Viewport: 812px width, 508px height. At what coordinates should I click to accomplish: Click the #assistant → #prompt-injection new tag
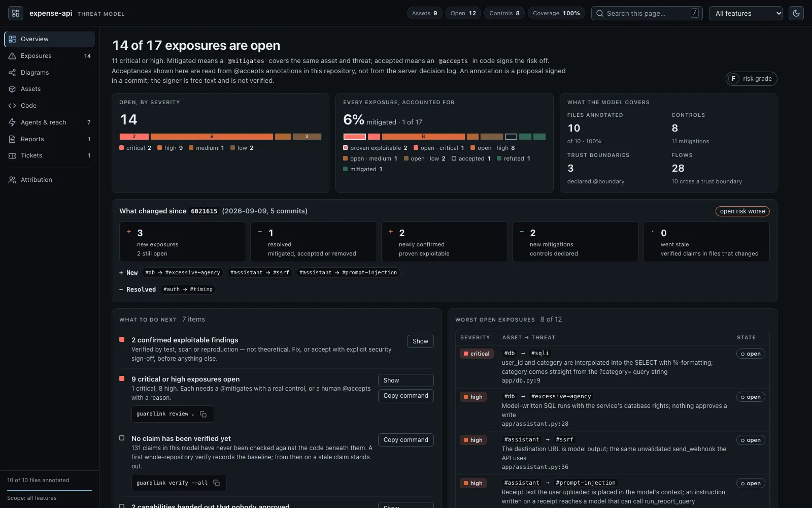click(348, 273)
